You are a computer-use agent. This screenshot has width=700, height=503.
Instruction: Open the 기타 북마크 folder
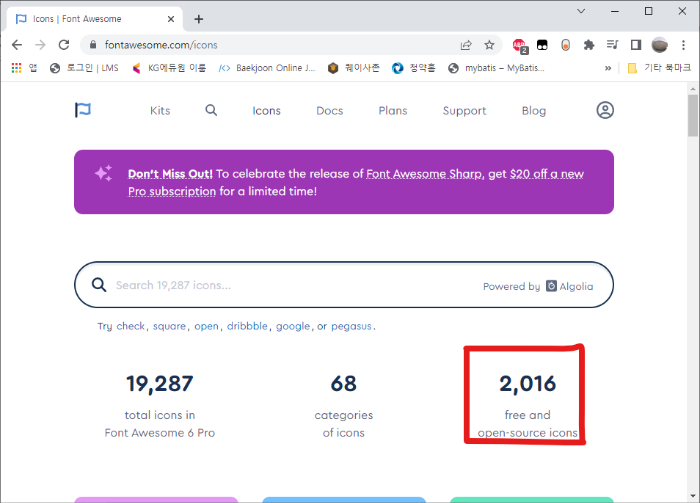(659, 68)
